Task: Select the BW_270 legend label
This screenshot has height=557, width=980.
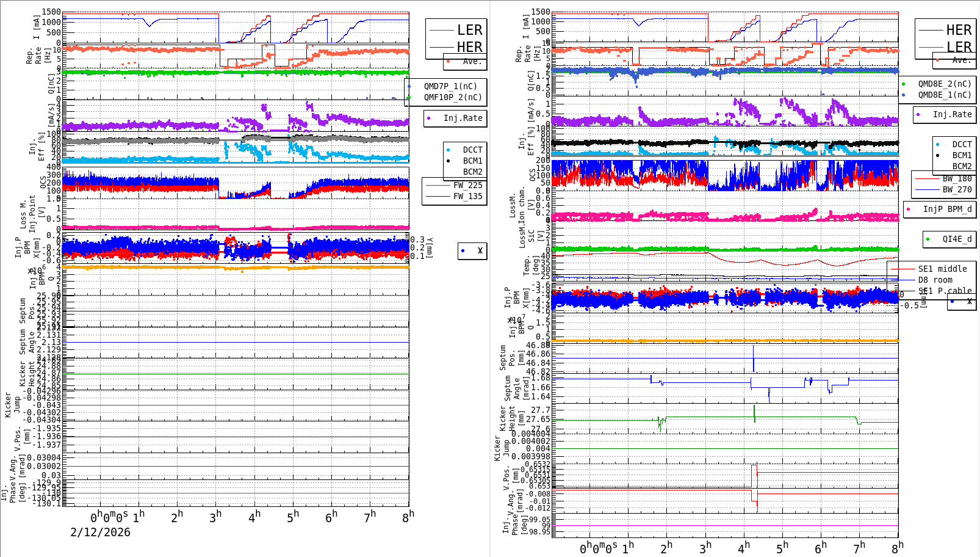Action: coord(957,189)
